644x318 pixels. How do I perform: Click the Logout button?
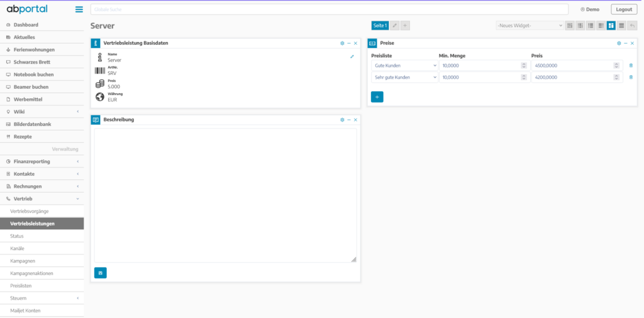pyautogui.click(x=623, y=9)
